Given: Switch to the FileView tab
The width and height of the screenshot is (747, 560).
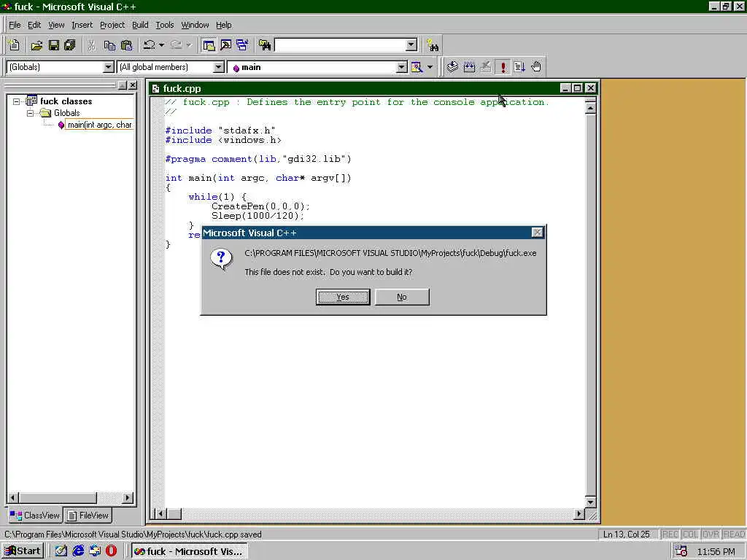Looking at the screenshot, I should pos(88,516).
